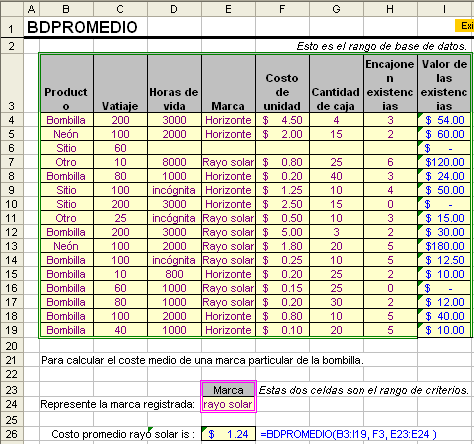Click the $ 12.50 stock value cell

click(444, 260)
